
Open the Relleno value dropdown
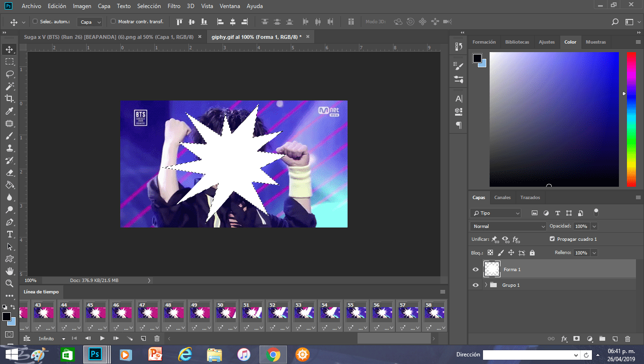[x=594, y=253]
